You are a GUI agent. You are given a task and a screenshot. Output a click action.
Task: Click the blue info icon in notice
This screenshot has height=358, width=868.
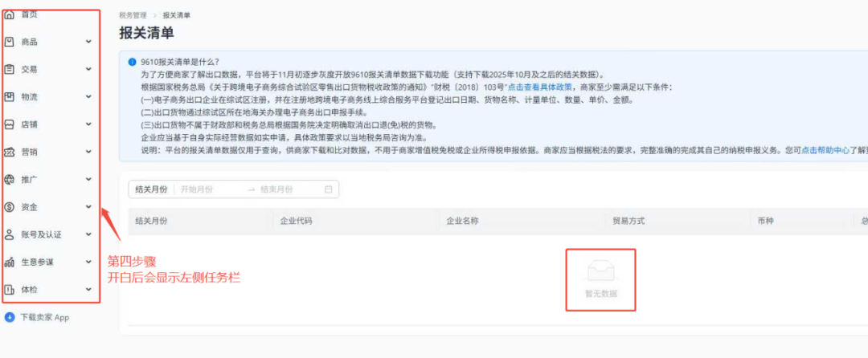(132, 62)
